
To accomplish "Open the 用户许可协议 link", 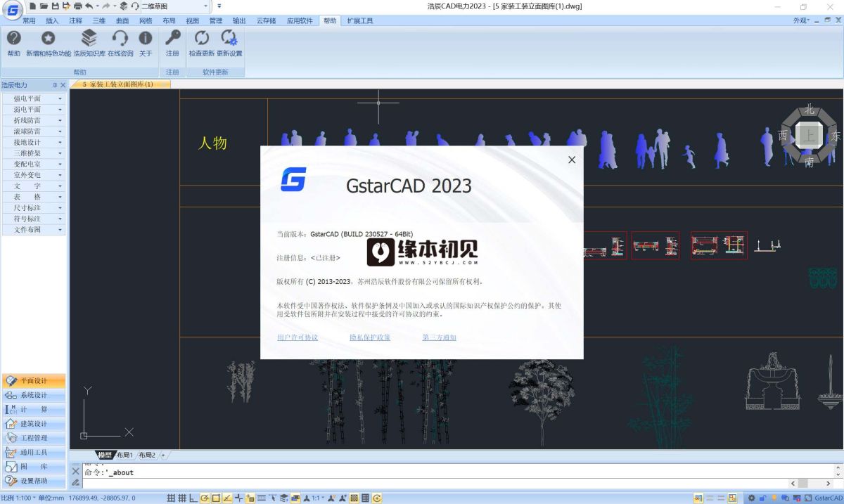I will (298, 337).
